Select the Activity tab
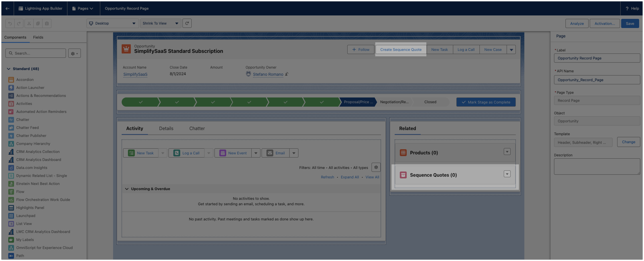The height and width of the screenshot is (261, 644). tap(135, 128)
